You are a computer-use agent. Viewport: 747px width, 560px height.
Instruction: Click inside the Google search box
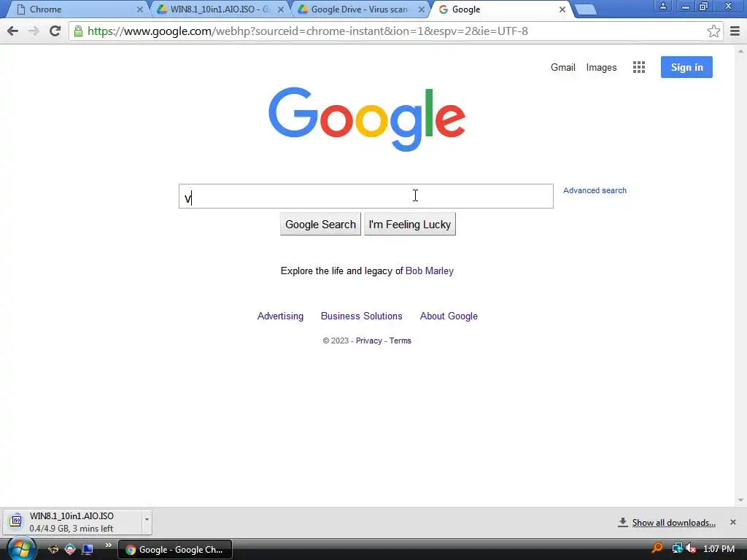tap(366, 196)
